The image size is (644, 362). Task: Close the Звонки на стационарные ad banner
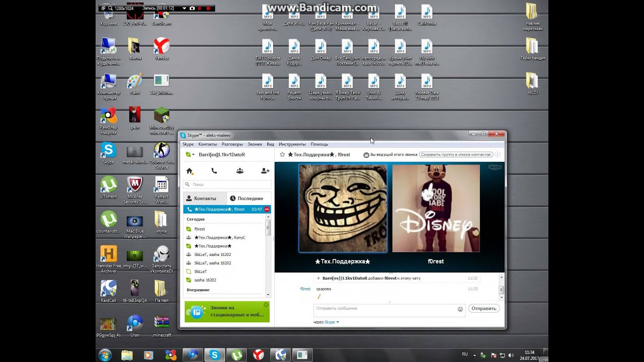[266, 305]
